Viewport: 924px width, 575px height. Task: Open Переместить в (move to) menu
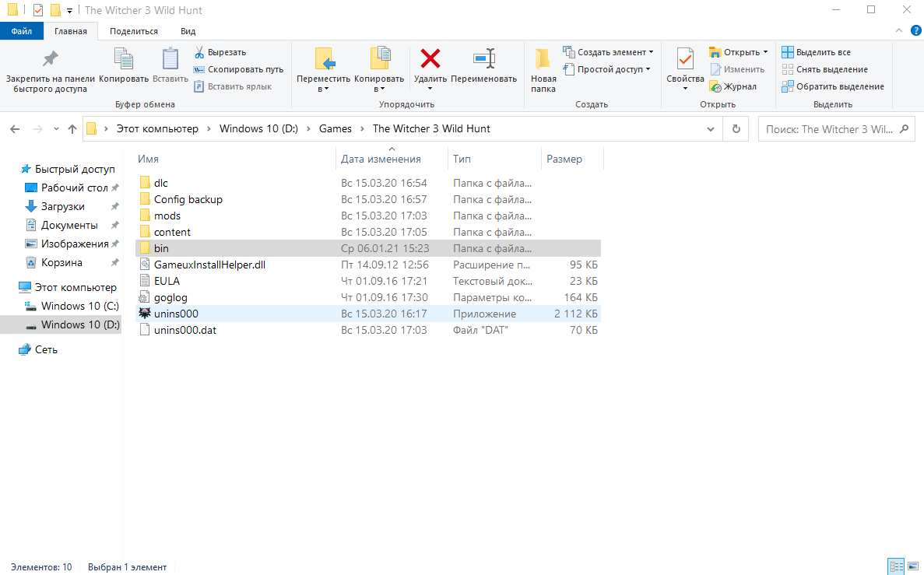click(x=323, y=69)
